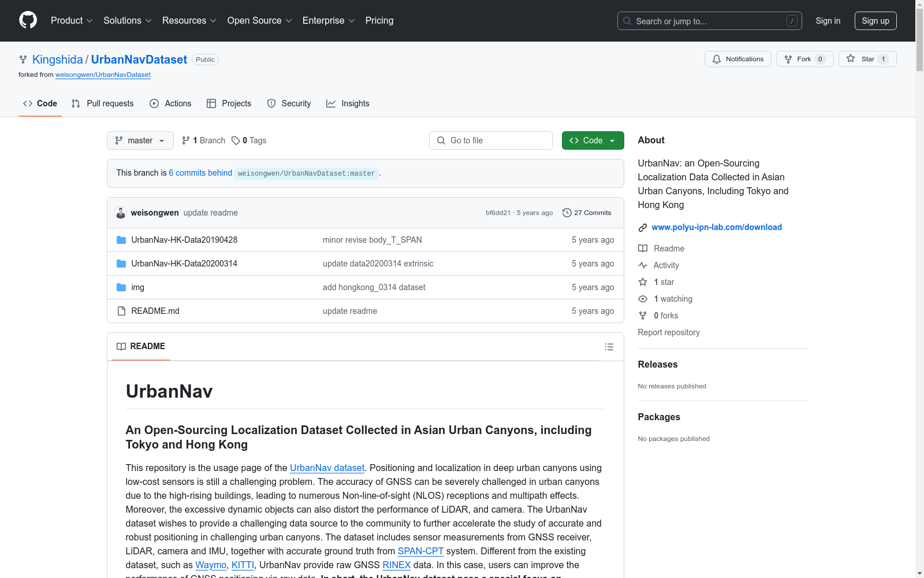The height and width of the screenshot is (578, 924).
Task: Open the 'minor revise body_T_SPAN' commit message
Action: pyautogui.click(x=372, y=240)
